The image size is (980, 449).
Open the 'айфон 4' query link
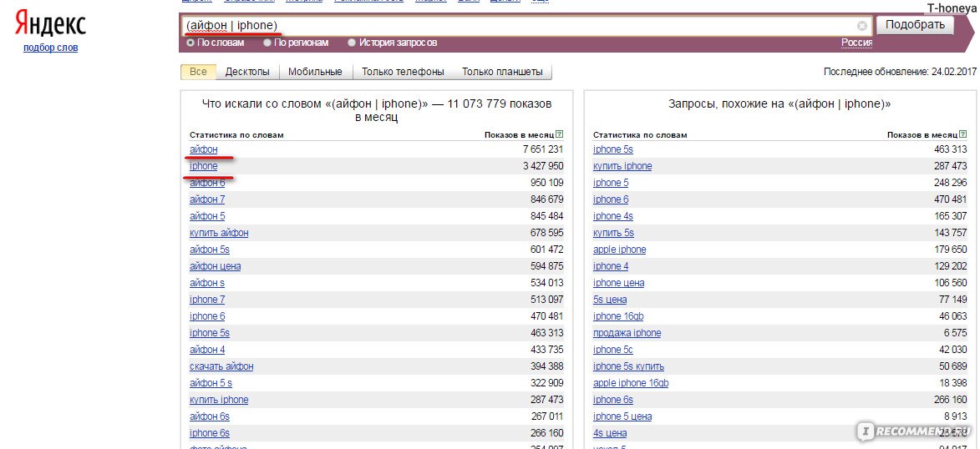[x=207, y=350]
